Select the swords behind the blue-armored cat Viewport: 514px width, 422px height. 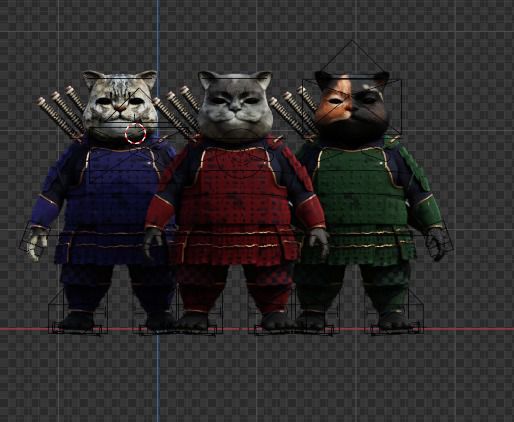62,112
